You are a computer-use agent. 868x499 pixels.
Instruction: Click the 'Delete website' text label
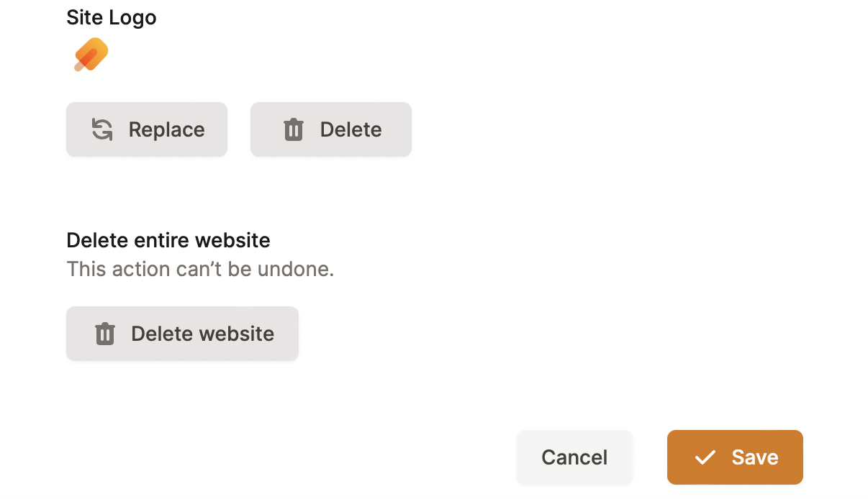[202, 334]
